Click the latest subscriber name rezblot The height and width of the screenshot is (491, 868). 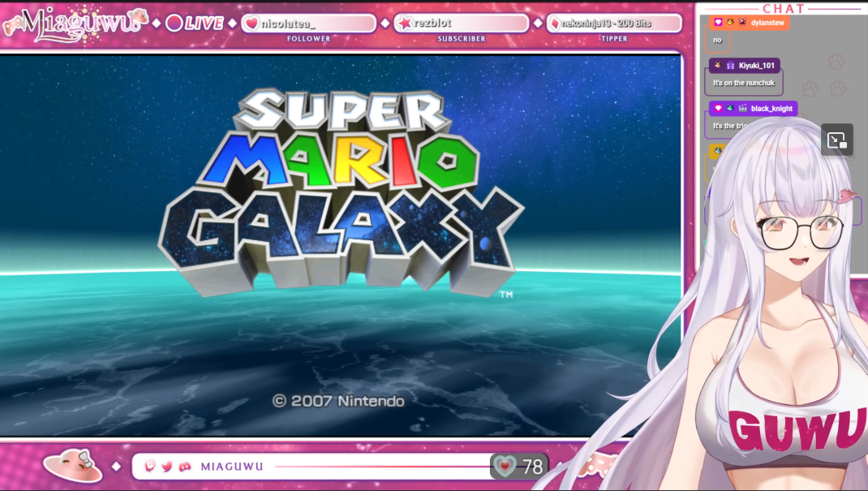pos(432,23)
